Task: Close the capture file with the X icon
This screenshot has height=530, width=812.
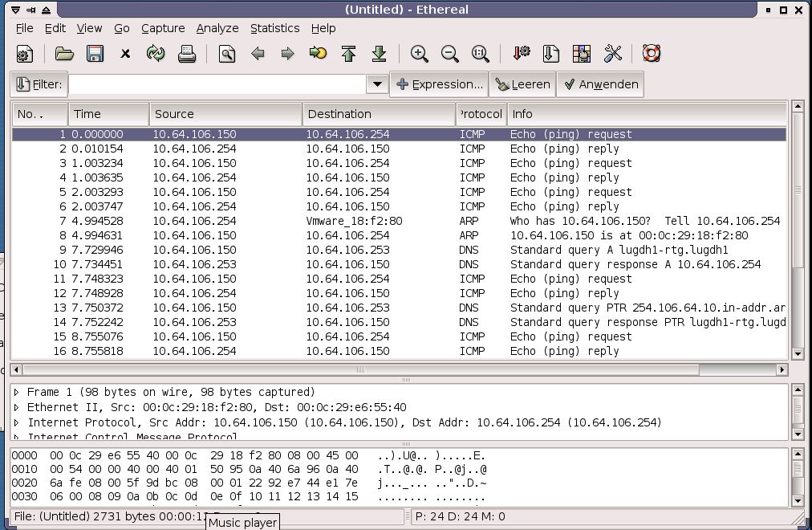Action: click(x=125, y=53)
